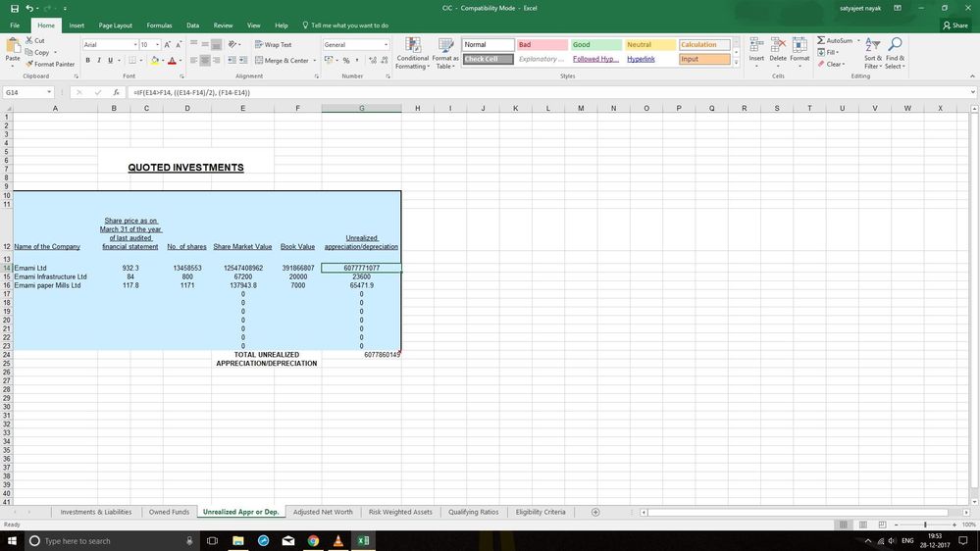Image resolution: width=980 pixels, height=551 pixels.
Task: Toggle Italic formatting
Action: (x=99, y=61)
